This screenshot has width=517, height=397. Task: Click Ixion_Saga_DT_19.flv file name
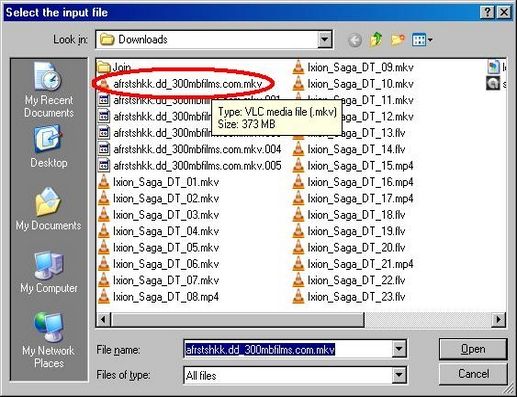(x=356, y=231)
